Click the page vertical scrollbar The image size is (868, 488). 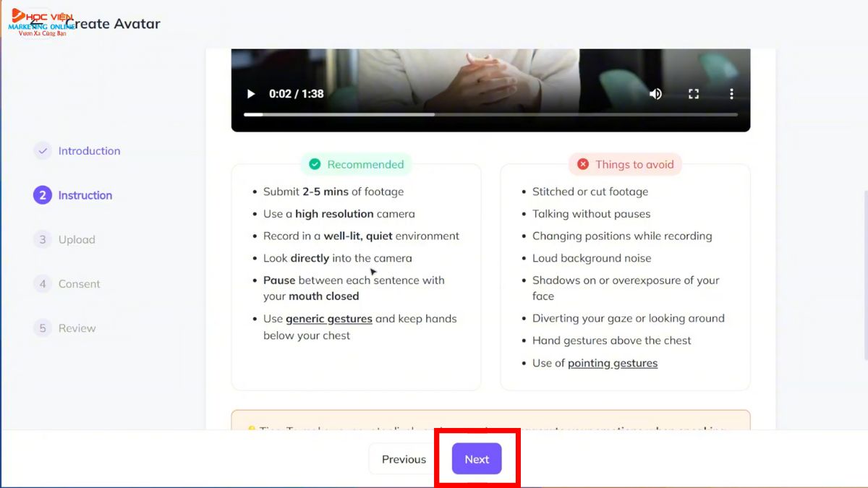tap(865, 275)
